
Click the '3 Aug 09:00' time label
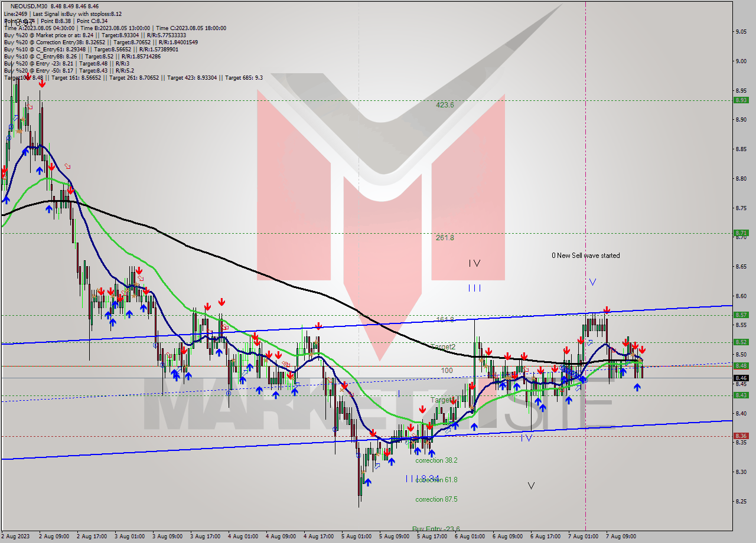click(x=168, y=537)
